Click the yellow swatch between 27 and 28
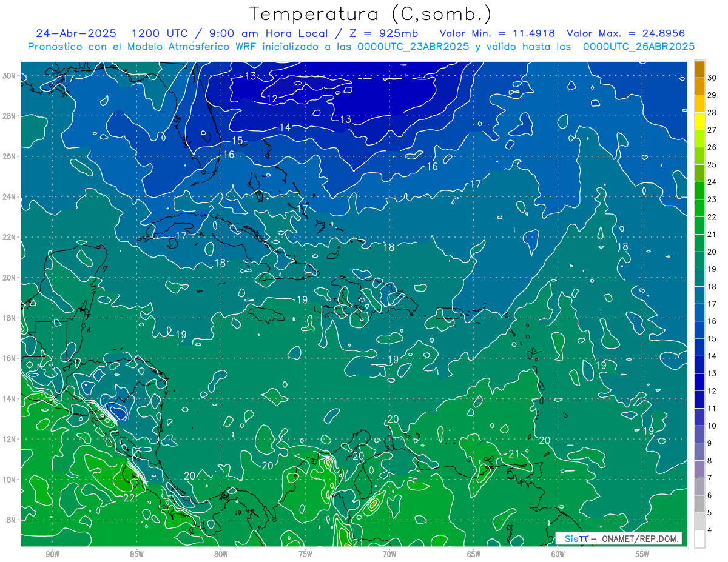Viewport: 728px width, 562px height. click(x=700, y=121)
